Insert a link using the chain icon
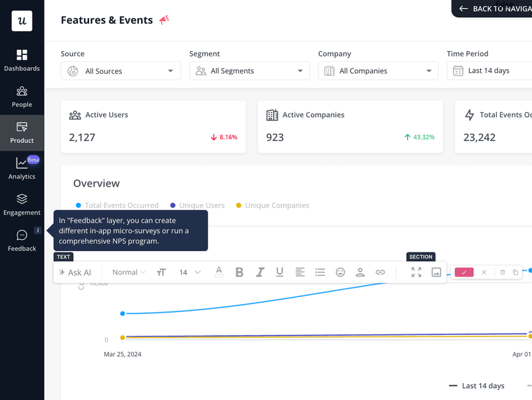This screenshot has width=532, height=400. click(380, 272)
